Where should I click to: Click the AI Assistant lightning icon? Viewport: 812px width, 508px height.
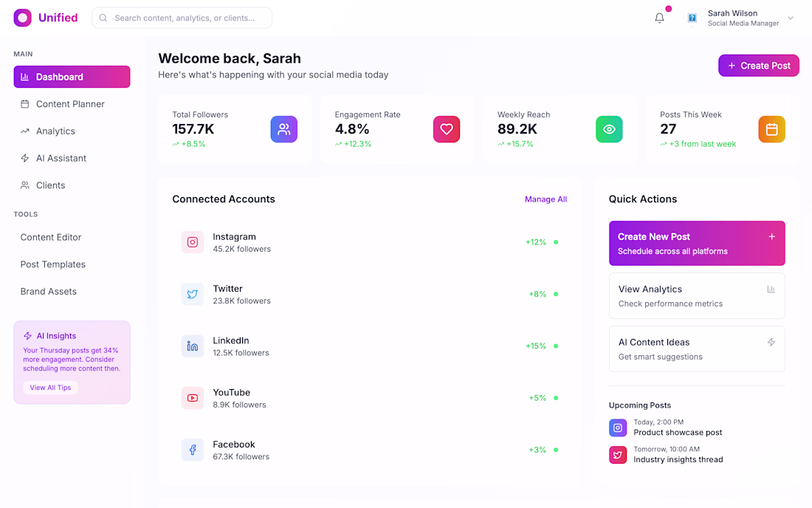point(24,158)
